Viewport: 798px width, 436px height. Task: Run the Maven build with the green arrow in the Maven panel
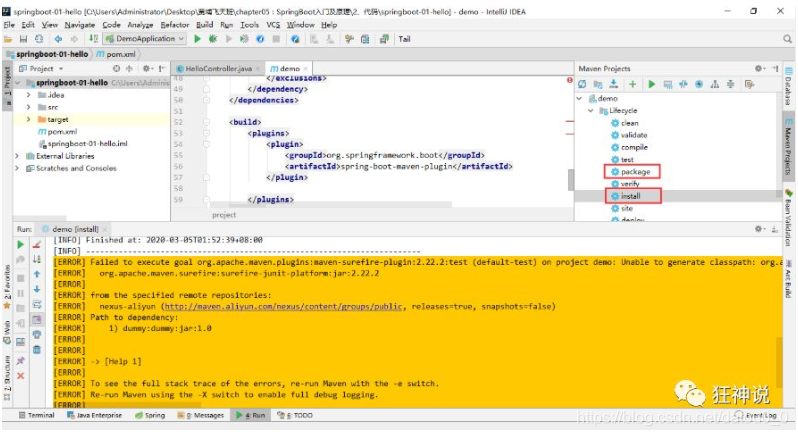(651, 84)
